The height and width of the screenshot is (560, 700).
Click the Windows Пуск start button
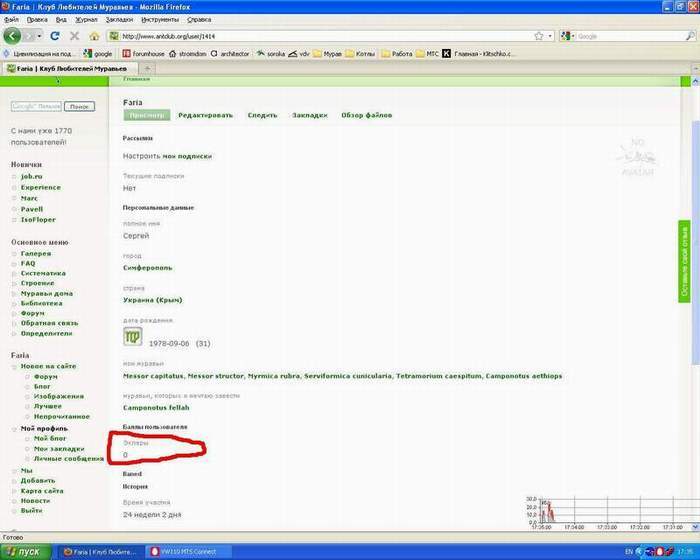22,551
